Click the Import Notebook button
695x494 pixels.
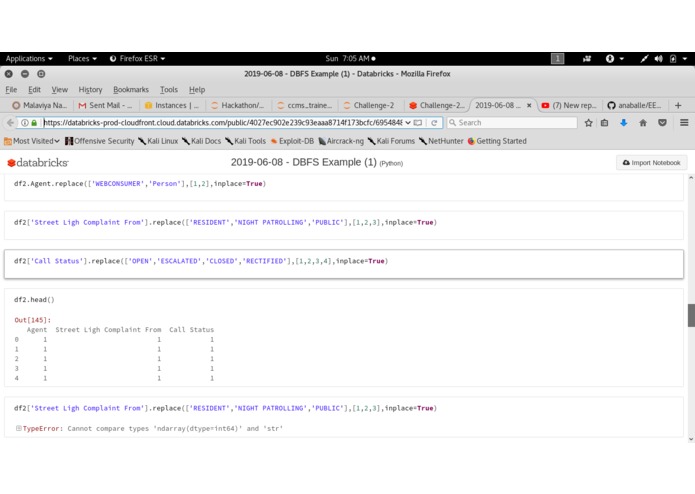point(652,163)
